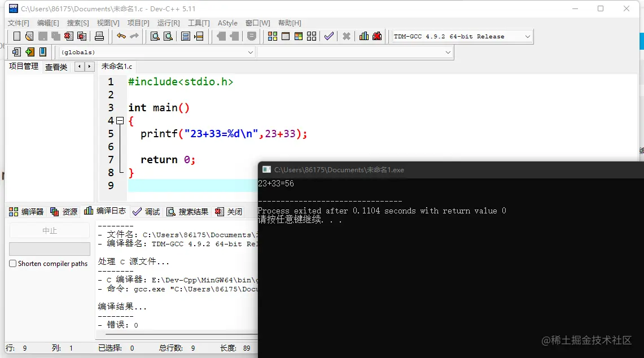This screenshot has height=358, width=644.
Task: Open the 搜索[S] menu
Action: (x=78, y=23)
